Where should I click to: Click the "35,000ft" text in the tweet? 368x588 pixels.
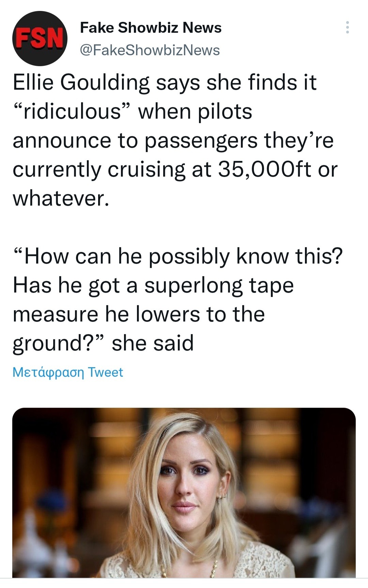tap(264, 169)
